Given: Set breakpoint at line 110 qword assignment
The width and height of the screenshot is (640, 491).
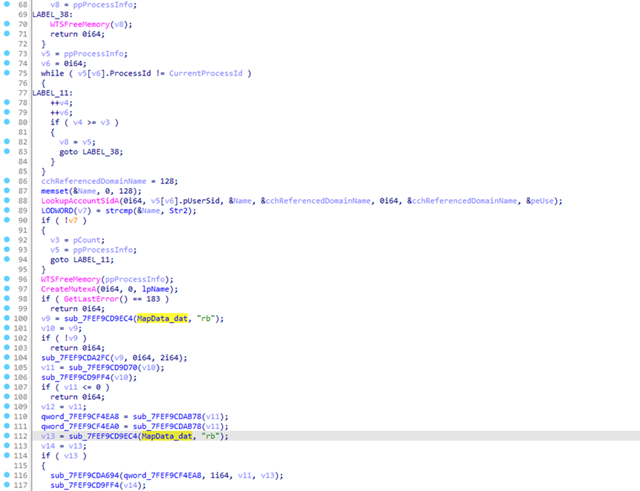Looking at the screenshot, I should [7, 416].
